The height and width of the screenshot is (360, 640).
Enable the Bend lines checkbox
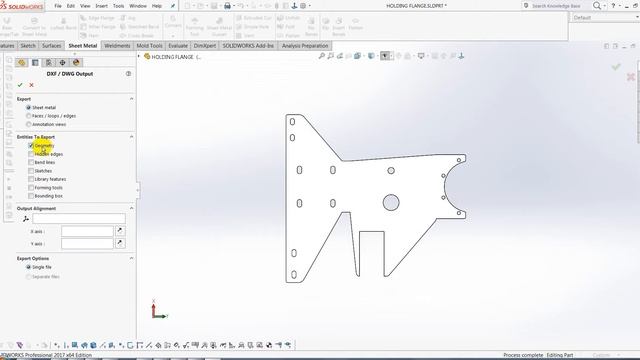31,162
